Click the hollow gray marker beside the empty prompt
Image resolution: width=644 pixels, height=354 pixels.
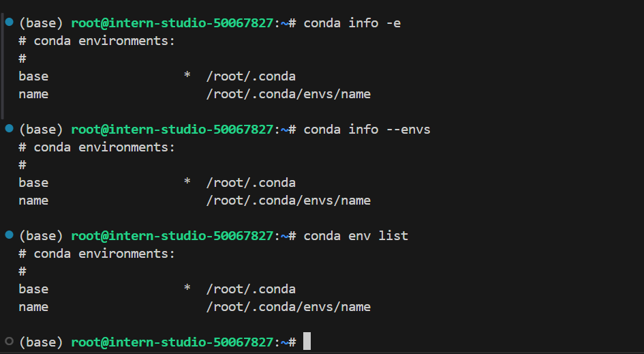[x=9, y=340]
